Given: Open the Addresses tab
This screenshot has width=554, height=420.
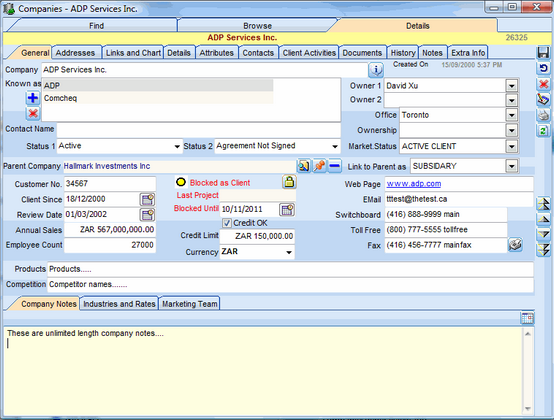Looking at the screenshot, I should (75, 53).
